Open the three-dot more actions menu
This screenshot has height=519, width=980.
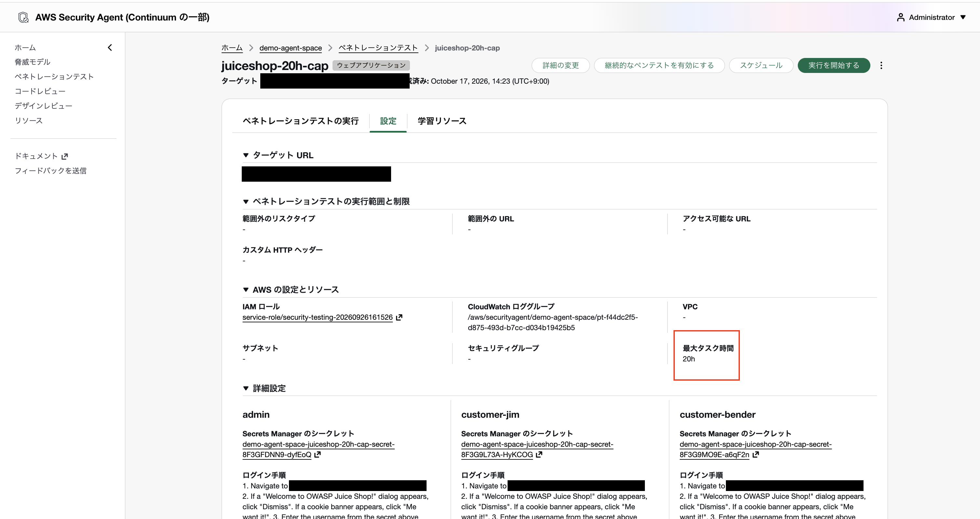click(881, 65)
